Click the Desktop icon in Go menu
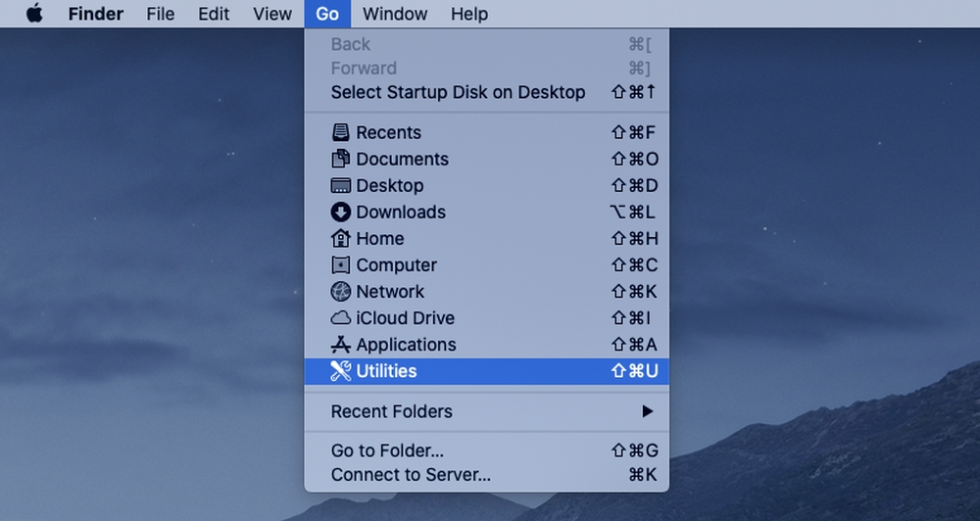The height and width of the screenshot is (521, 980). (341, 185)
